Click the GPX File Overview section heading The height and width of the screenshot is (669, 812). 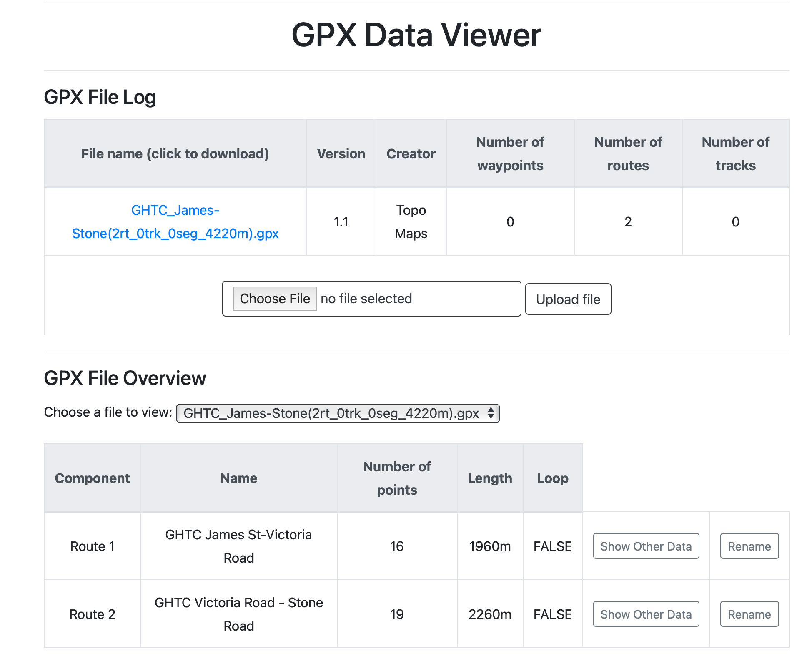click(x=125, y=378)
